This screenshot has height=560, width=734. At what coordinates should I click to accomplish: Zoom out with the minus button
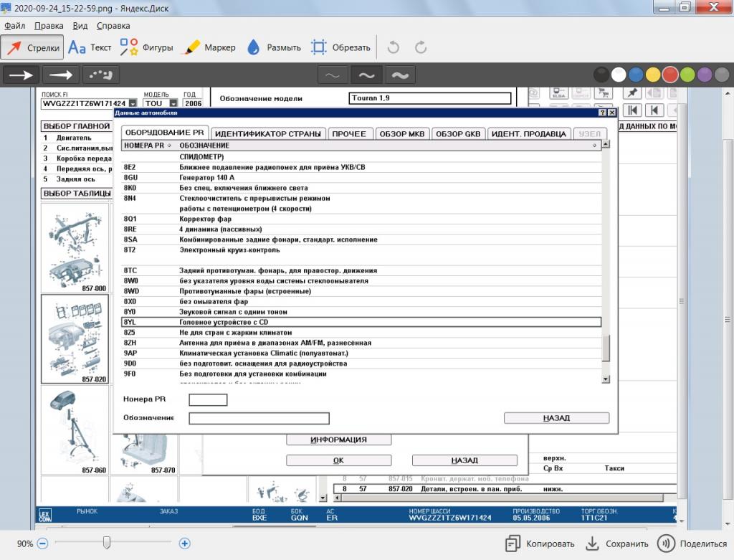pyautogui.click(x=42, y=544)
